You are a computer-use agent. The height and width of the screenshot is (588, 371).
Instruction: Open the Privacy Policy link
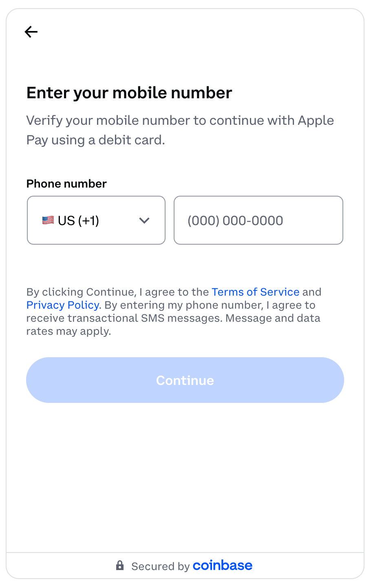tap(63, 305)
